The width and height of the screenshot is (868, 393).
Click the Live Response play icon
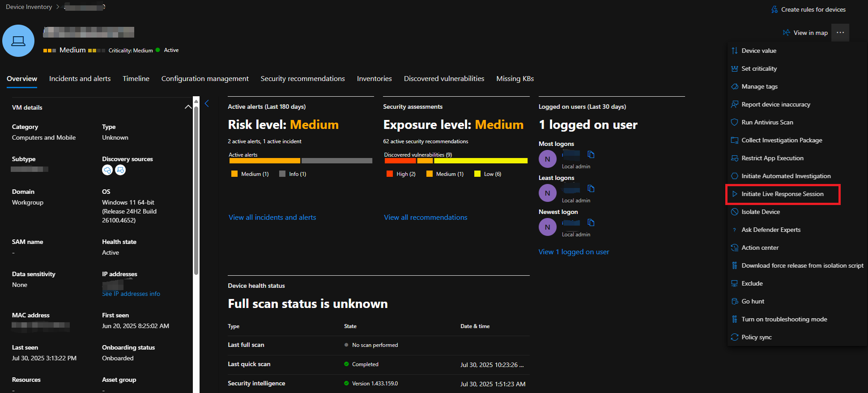click(734, 194)
